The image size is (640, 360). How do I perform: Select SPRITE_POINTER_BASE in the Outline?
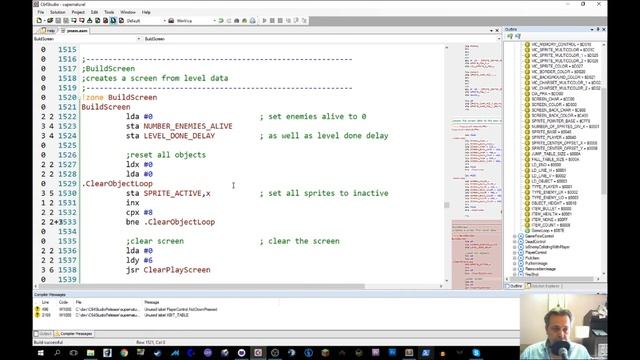(x=560, y=121)
